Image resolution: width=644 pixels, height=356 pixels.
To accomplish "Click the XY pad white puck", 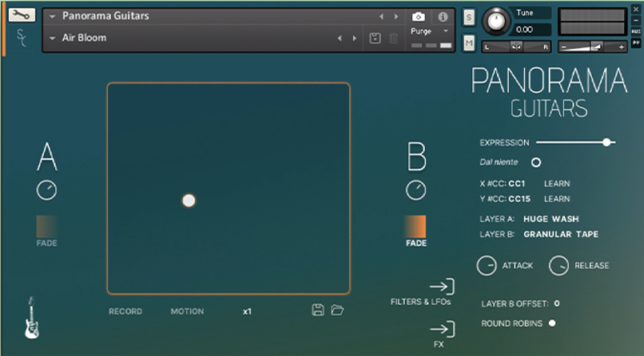I will point(188,201).
